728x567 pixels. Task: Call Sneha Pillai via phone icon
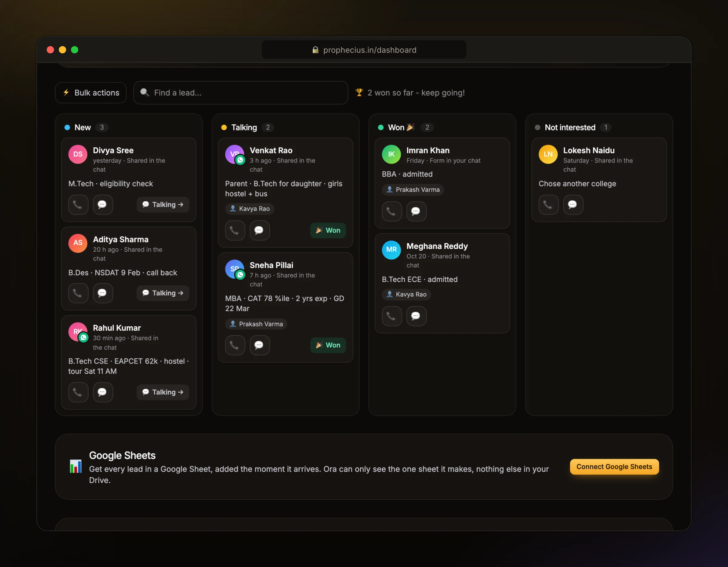[235, 345]
